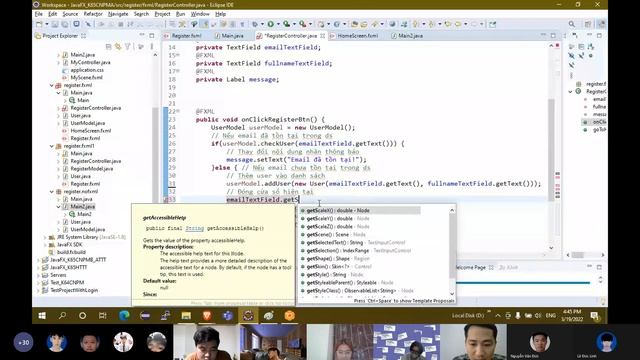The height and width of the screenshot is (360, 640).
Task: Expand the JRE System Library node
Action: click(x=45, y=237)
